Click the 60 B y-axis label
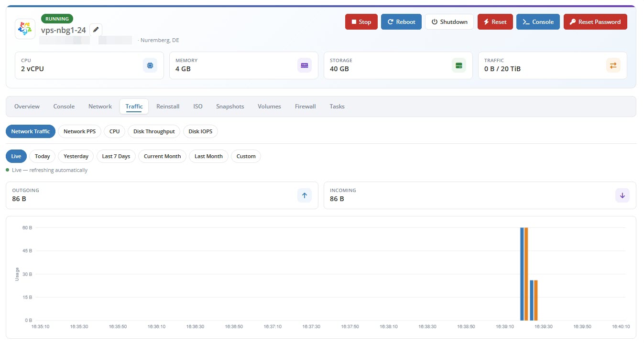The height and width of the screenshot is (343, 644). click(x=27, y=227)
